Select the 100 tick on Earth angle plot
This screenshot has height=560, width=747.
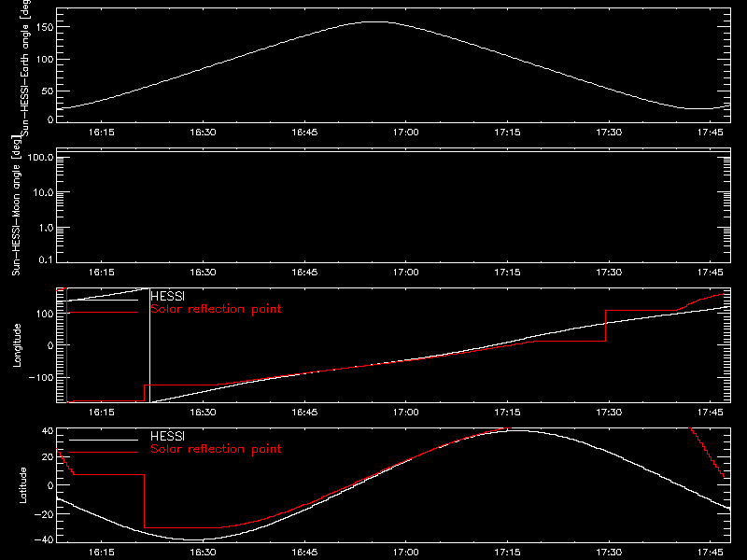coord(44,60)
